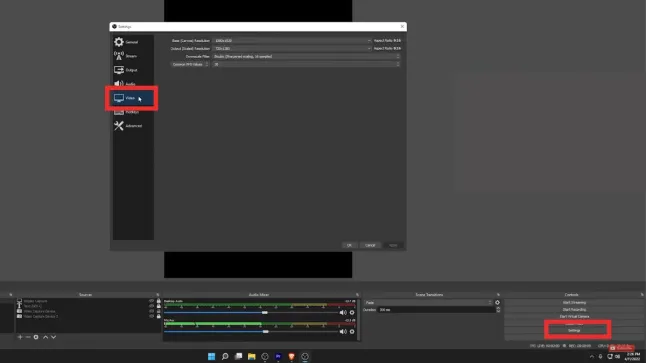646x363 pixels.
Task: Pop out the Audio Mixer dock
Action: [357, 295]
